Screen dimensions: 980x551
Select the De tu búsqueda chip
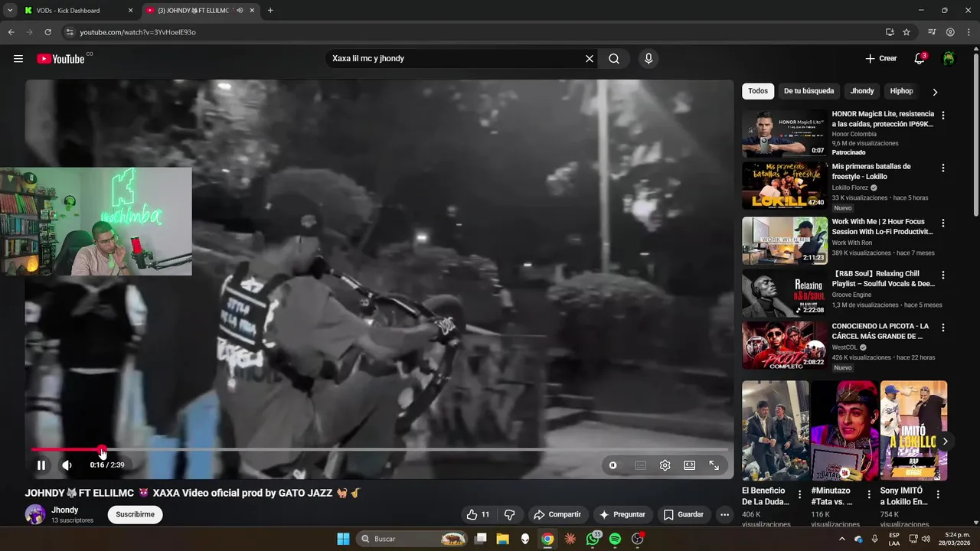click(x=808, y=91)
